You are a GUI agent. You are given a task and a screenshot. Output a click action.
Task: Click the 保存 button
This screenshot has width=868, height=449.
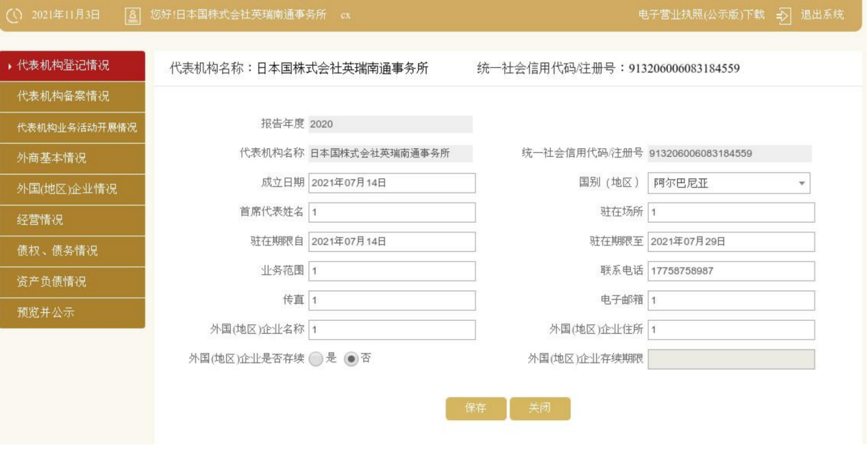(x=476, y=409)
